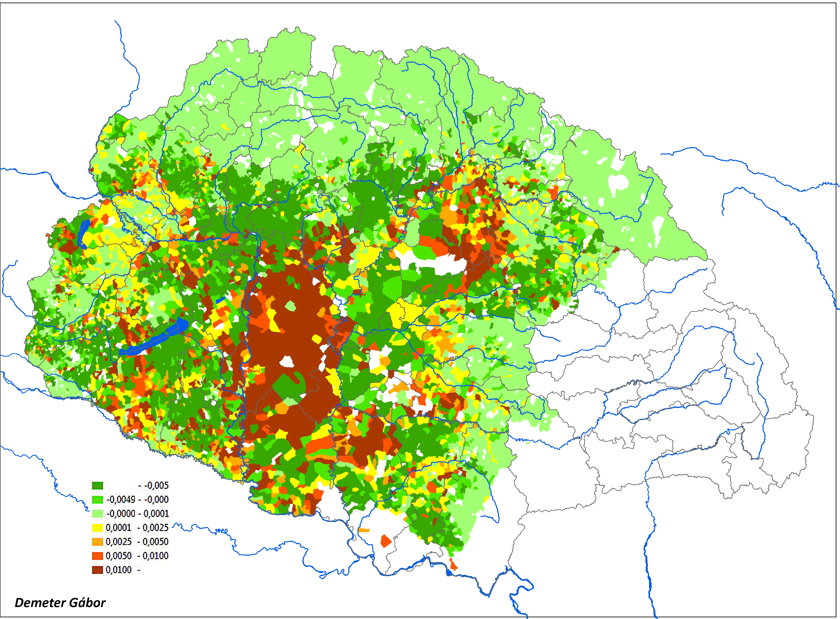
Task: Select the legend label '-0,0049 - -0,000'
Action: tap(138, 499)
